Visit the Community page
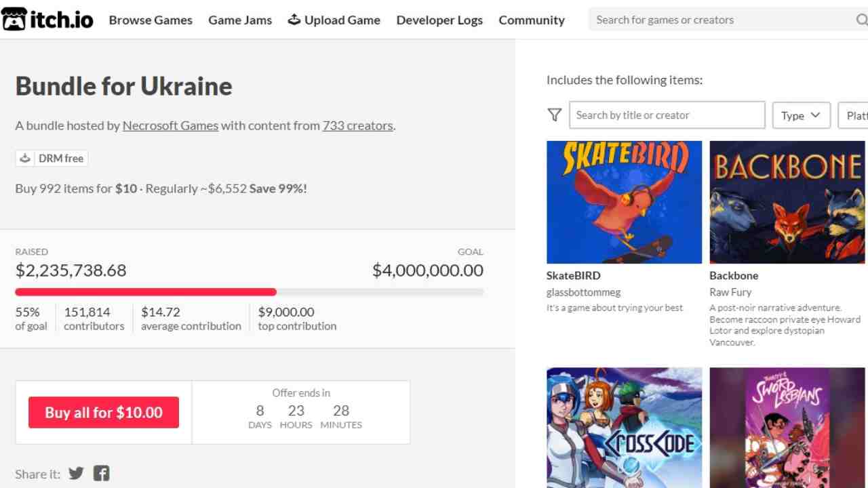Screen dimensions: 868x488 [532, 20]
